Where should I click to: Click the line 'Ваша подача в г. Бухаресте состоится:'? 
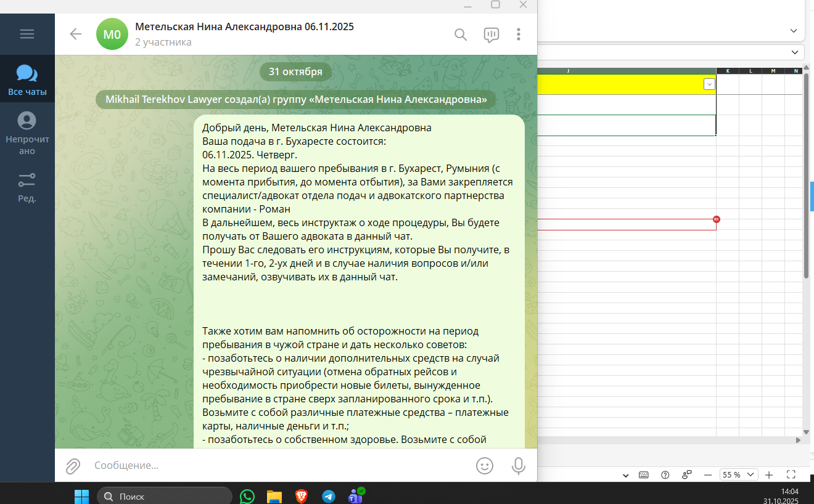294,142
